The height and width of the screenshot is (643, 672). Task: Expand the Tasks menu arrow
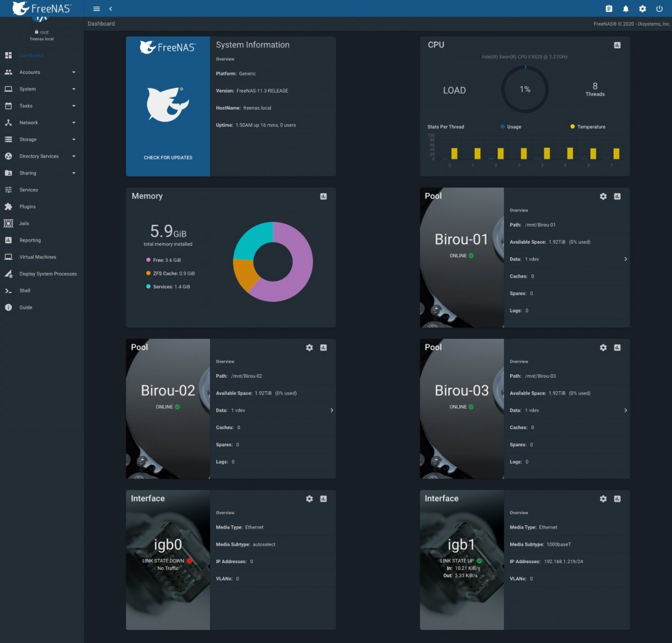pos(74,106)
